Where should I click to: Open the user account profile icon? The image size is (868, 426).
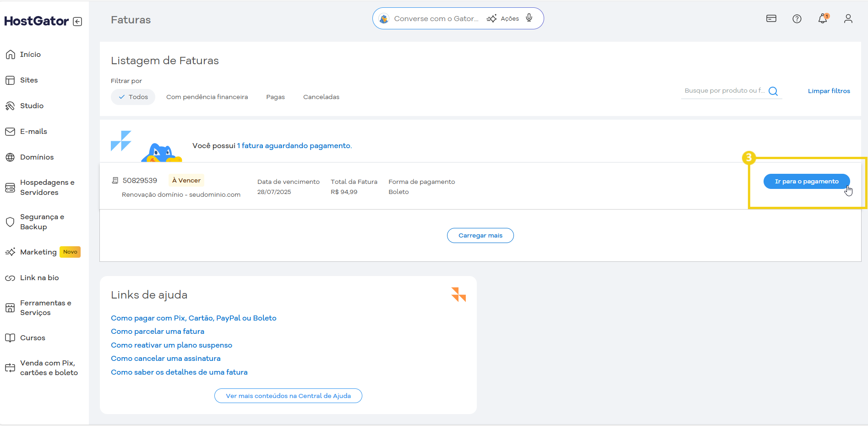(x=848, y=19)
